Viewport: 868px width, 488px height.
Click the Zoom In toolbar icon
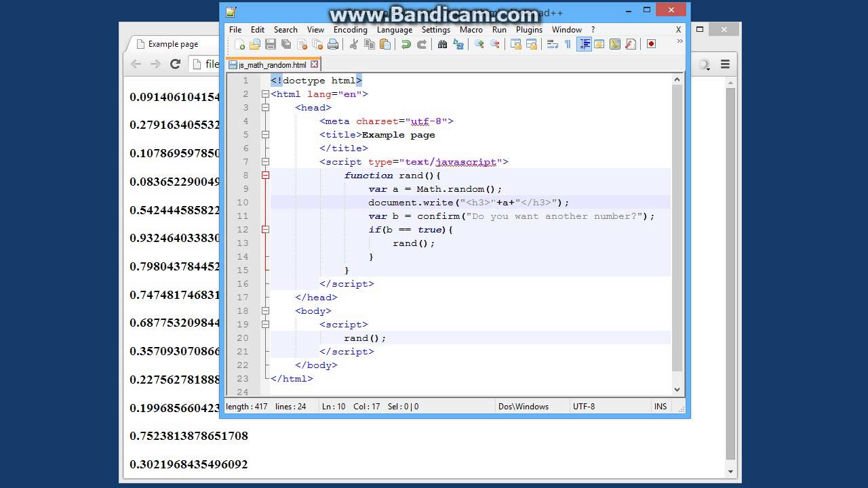click(x=479, y=44)
